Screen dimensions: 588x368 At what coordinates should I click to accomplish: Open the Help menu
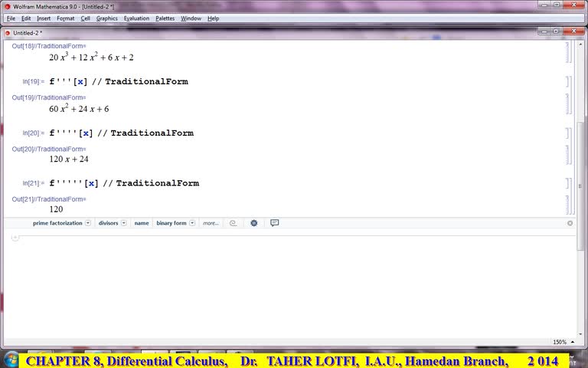point(213,18)
